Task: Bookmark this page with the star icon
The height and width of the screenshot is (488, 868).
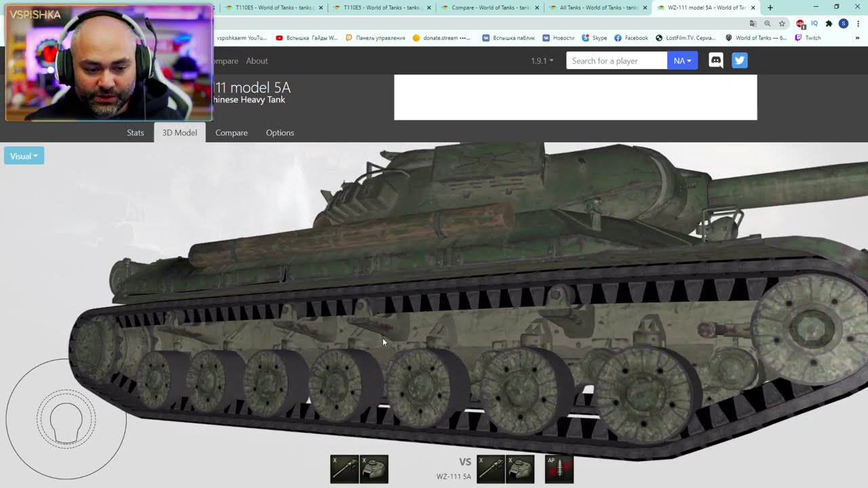Action: point(782,24)
